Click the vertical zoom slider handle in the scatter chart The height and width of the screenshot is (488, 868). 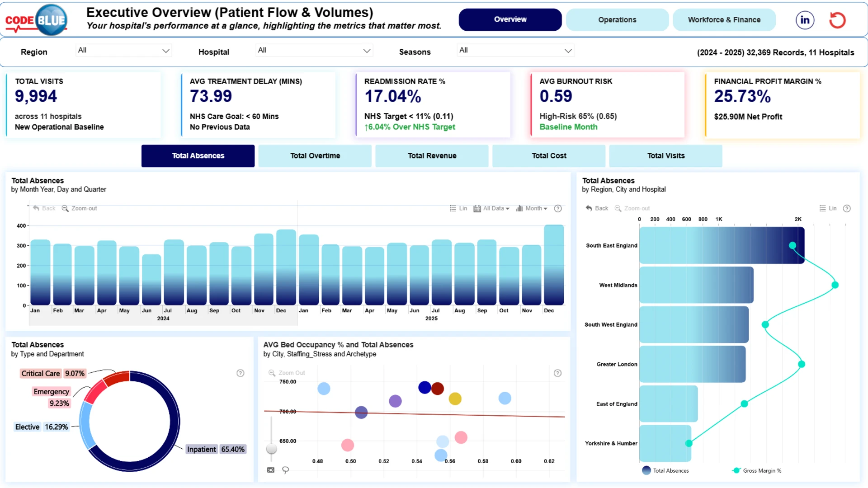tap(271, 449)
